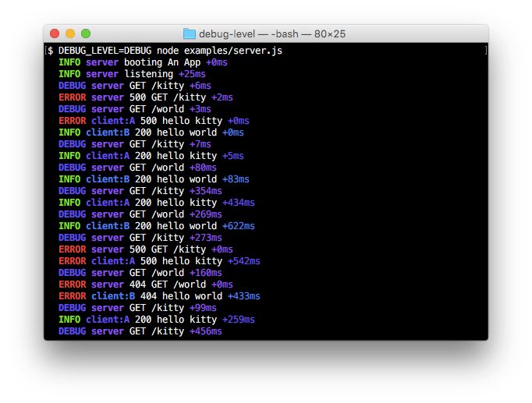This screenshot has height=403, width=532.
Task: Click the line 'ERROR client:A 500 hello kitty +542ms'
Action: pos(159,261)
